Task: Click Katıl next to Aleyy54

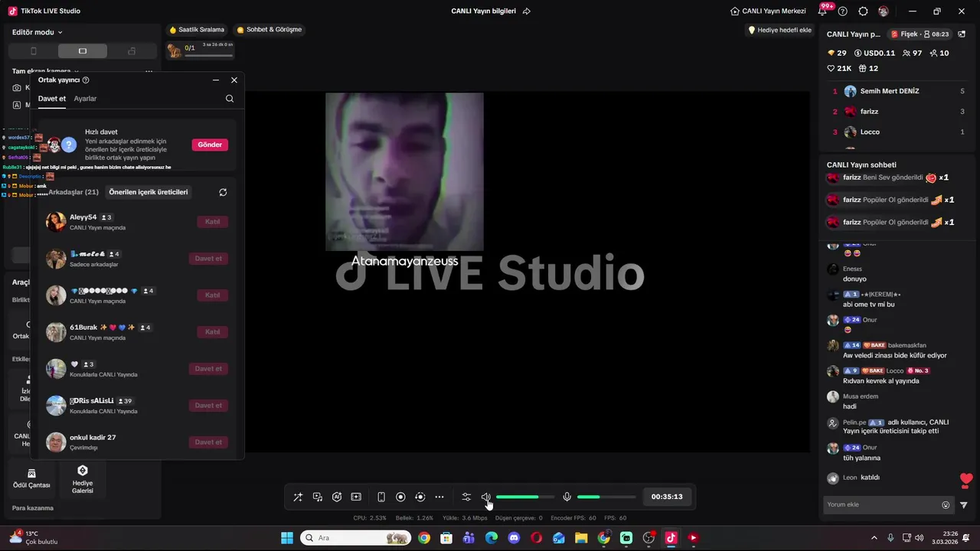Action: 212,222
